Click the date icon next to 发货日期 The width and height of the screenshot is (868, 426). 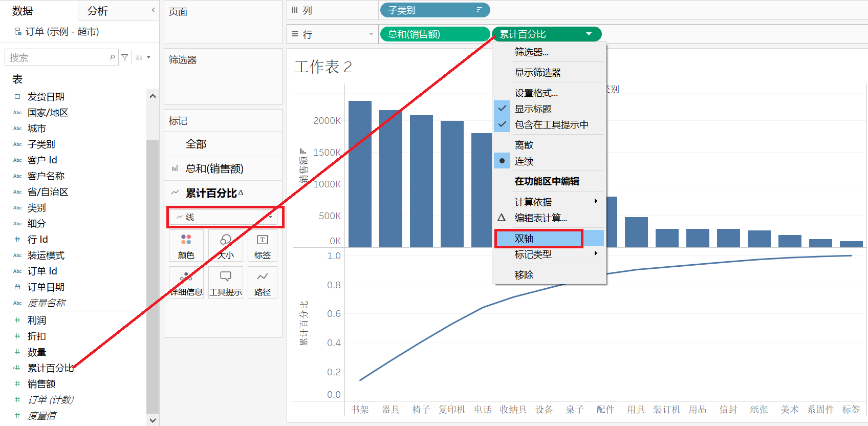[x=17, y=96]
